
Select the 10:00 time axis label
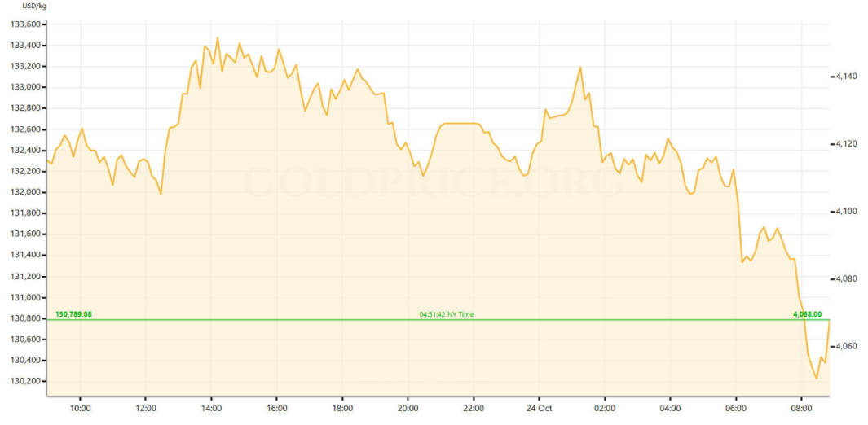80,407
